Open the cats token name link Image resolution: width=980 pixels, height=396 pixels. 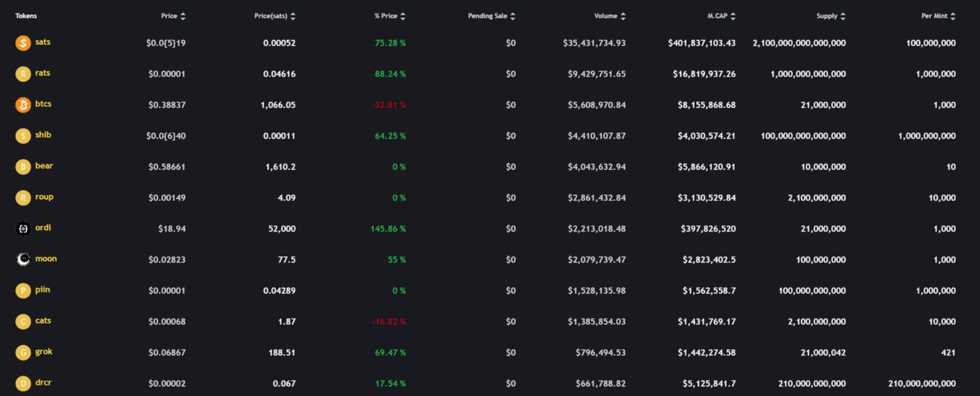tap(43, 321)
